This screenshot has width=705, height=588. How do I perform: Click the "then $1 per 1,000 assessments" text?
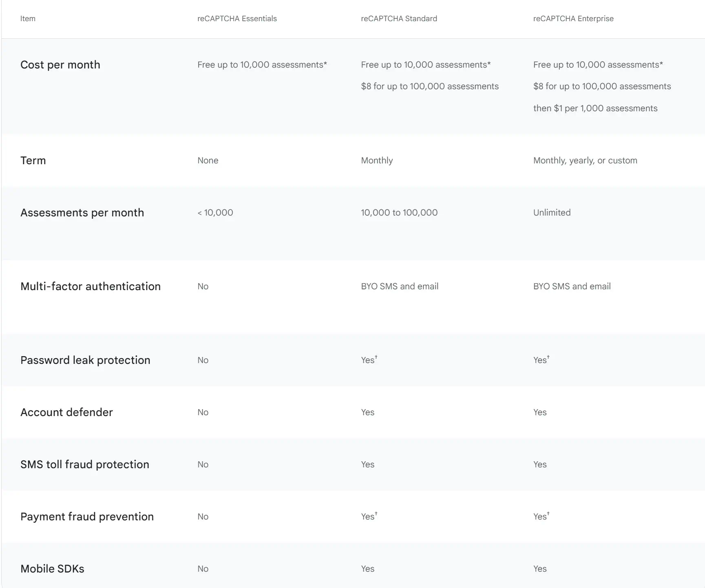coord(595,108)
